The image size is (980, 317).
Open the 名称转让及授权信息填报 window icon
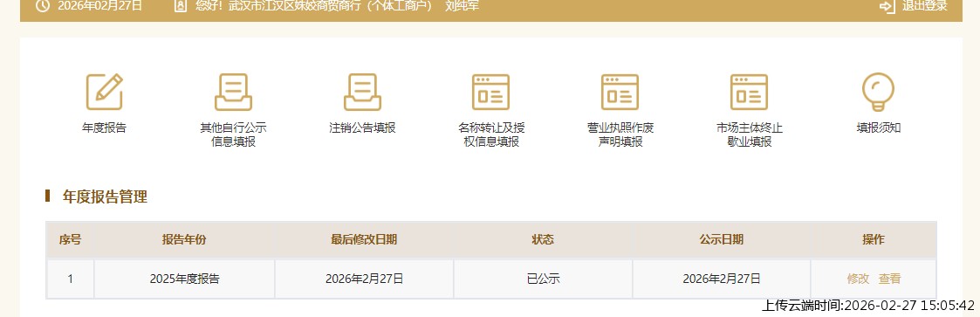(x=490, y=92)
